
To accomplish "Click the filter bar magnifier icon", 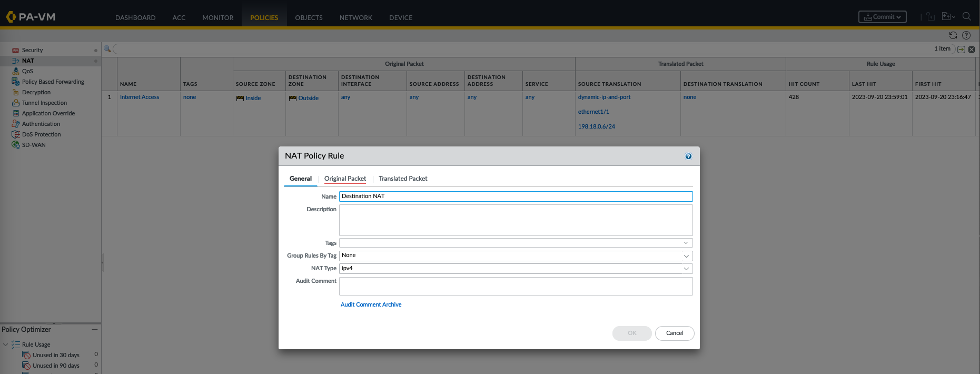I will point(107,49).
